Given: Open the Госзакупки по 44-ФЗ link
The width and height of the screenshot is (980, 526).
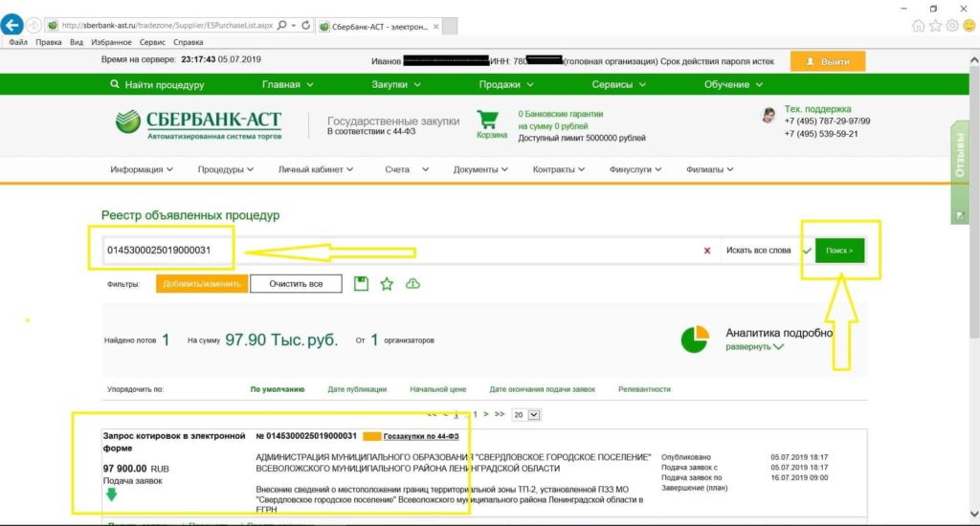Looking at the screenshot, I should [421, 436].
